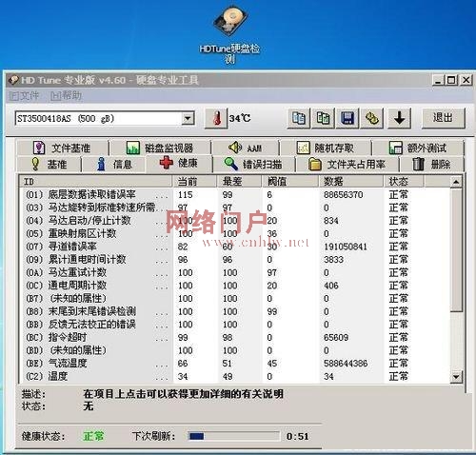Click the 阈值 column header
The image size is (476, 455).
coord(290,182)
